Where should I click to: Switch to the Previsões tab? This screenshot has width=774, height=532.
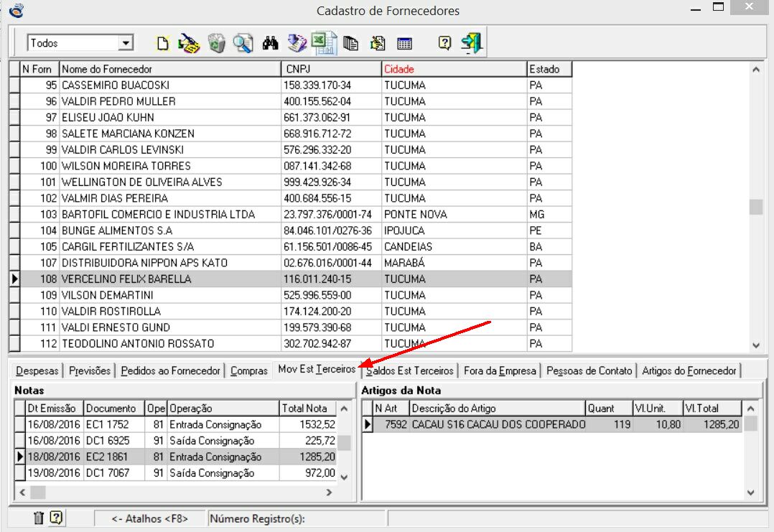(90, 370)
